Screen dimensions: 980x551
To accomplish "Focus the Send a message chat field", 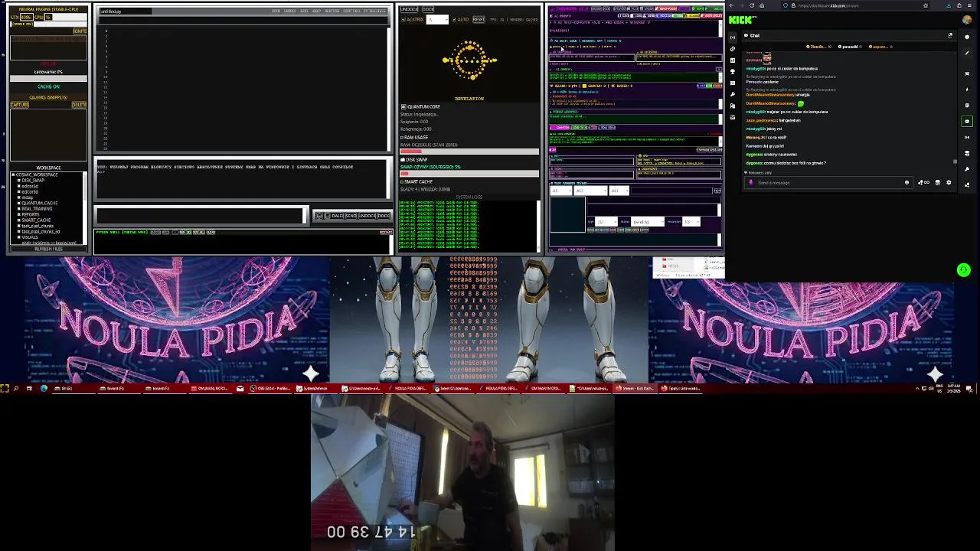I will pos(828,183).
